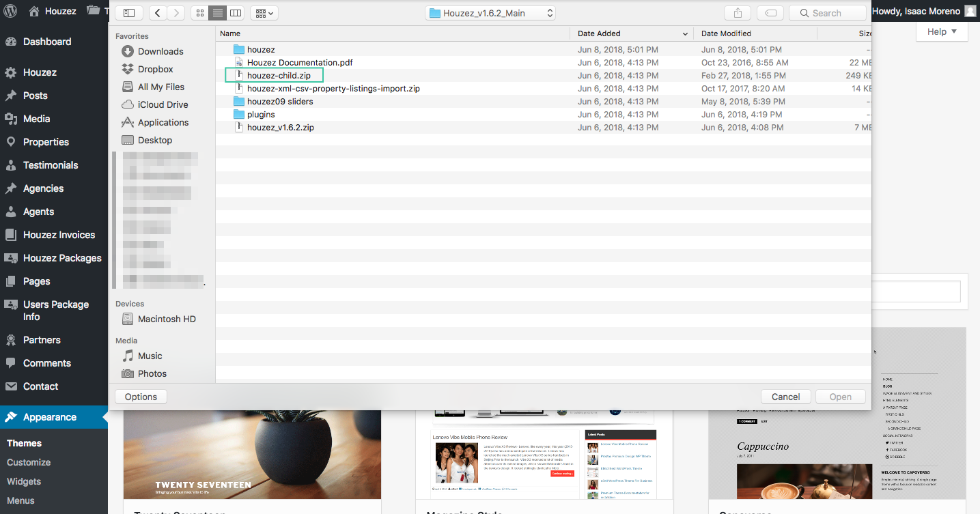The width and height of the screenshot is (980, 514).
Task: Open Partners in WordPress menu
Action: (54, 340)
